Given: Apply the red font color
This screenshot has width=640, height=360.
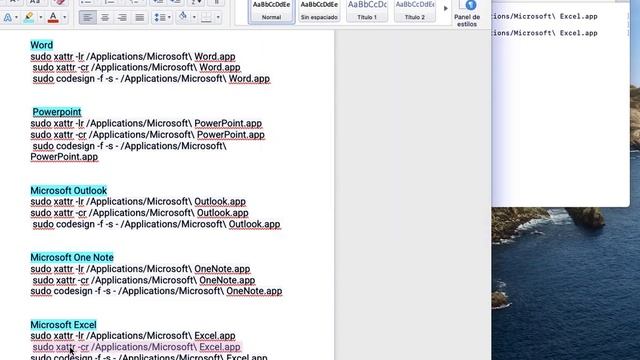Looking at the screenshot, I should (53, 18).
